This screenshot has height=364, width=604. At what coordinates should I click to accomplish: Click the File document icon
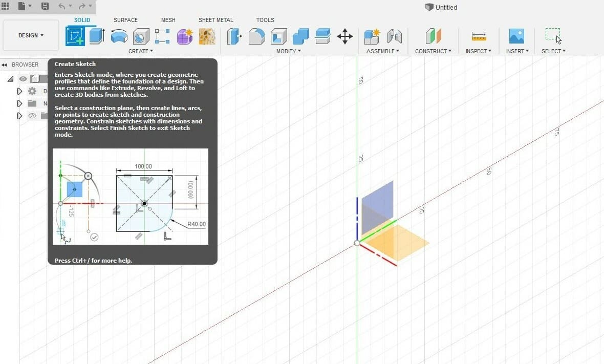[x=21, y=6]
